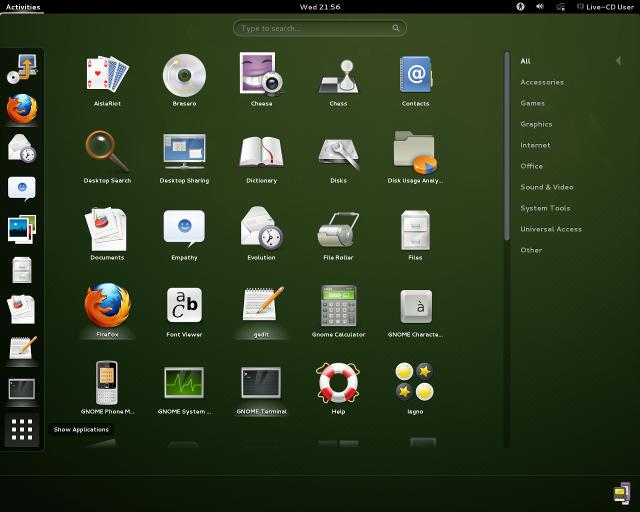Open Evolution mail from grid
Image resolution: width=640 pixels, height=512 pixels.
coord(261,234)
